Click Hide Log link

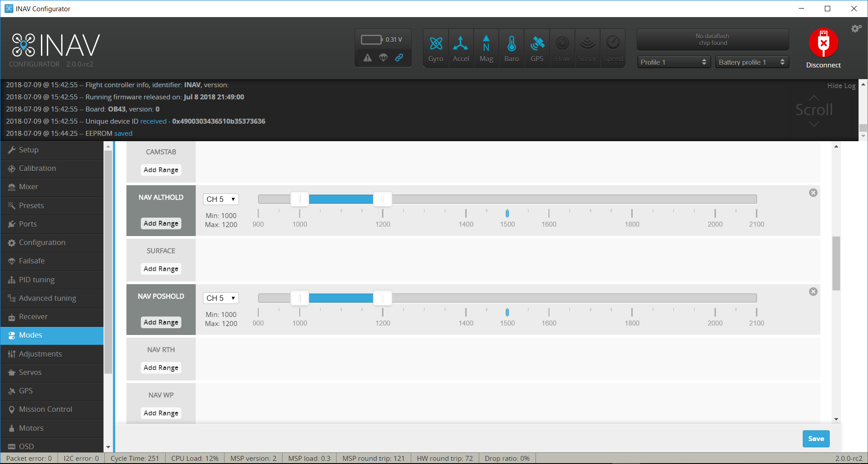[841, 85]
